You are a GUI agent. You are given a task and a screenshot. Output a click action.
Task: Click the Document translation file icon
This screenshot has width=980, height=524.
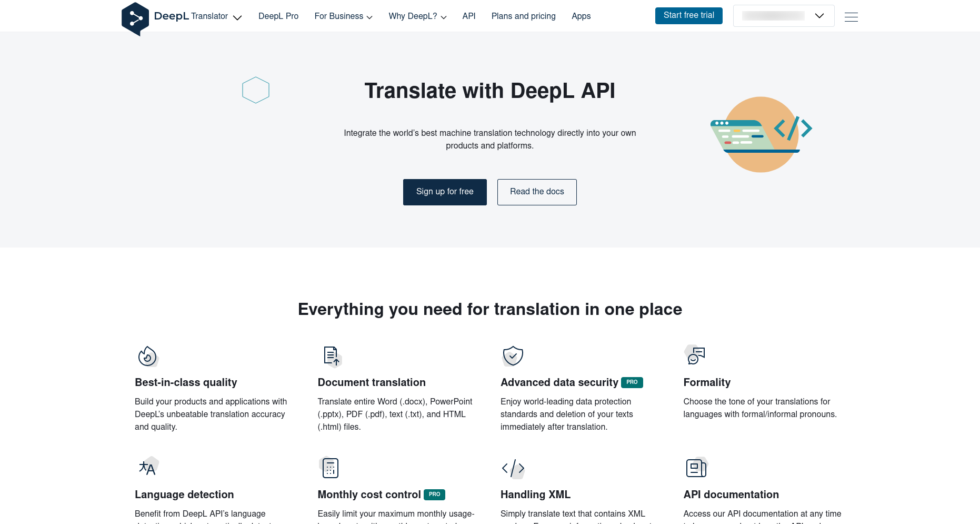pyautogui.click(x=332, y=357)
